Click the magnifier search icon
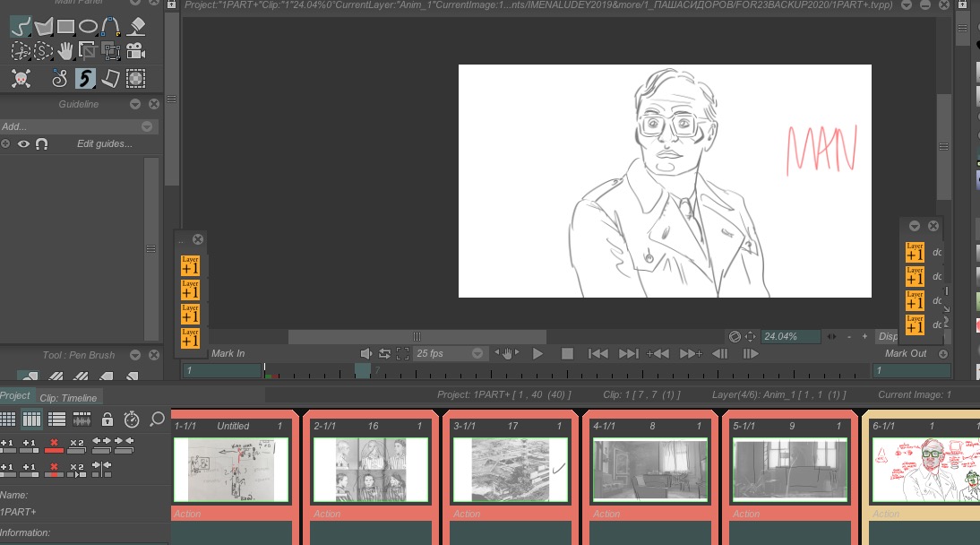 [x=157, y=420]
